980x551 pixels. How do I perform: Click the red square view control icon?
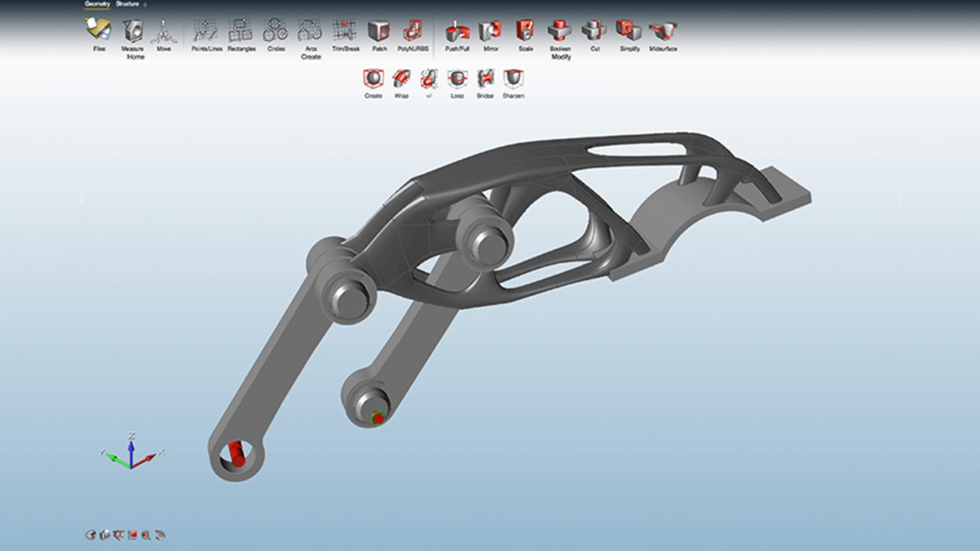click(x=132, y=535)
